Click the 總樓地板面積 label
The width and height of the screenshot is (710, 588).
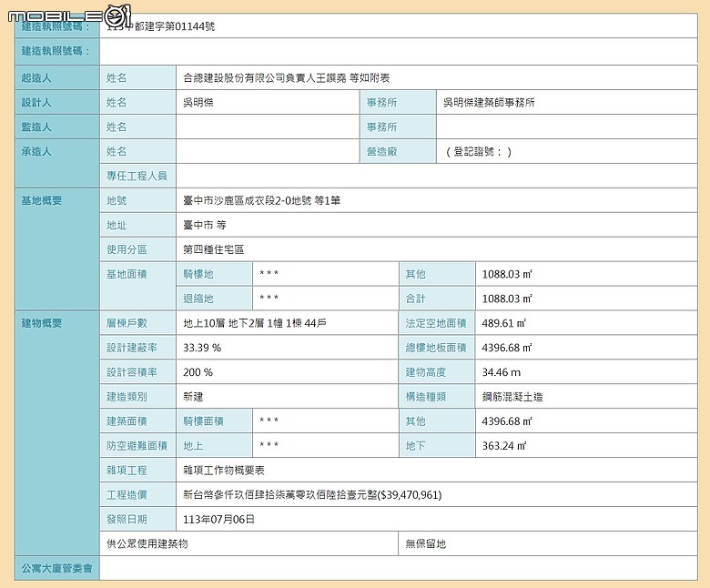(x=436, y=348)
